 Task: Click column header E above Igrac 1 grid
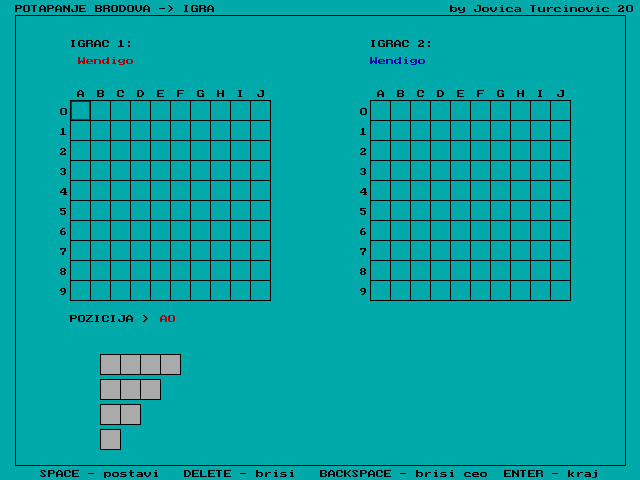click(x=160, y=94)
